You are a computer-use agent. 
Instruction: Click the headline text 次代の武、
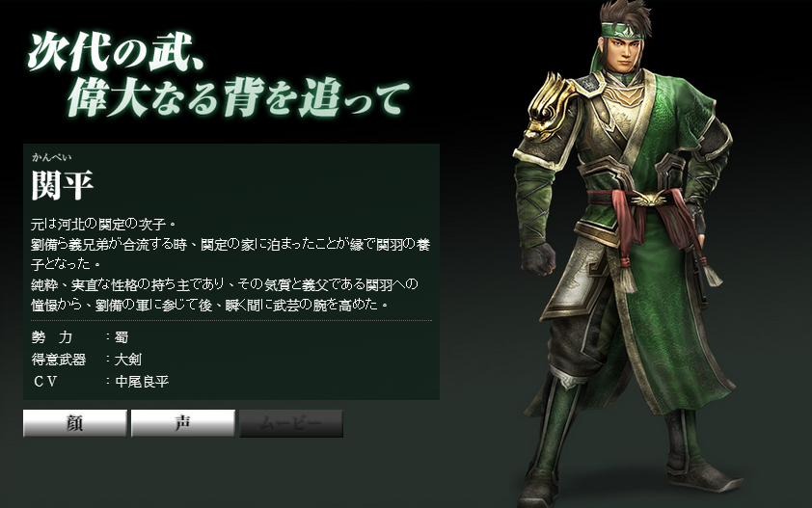115,52
